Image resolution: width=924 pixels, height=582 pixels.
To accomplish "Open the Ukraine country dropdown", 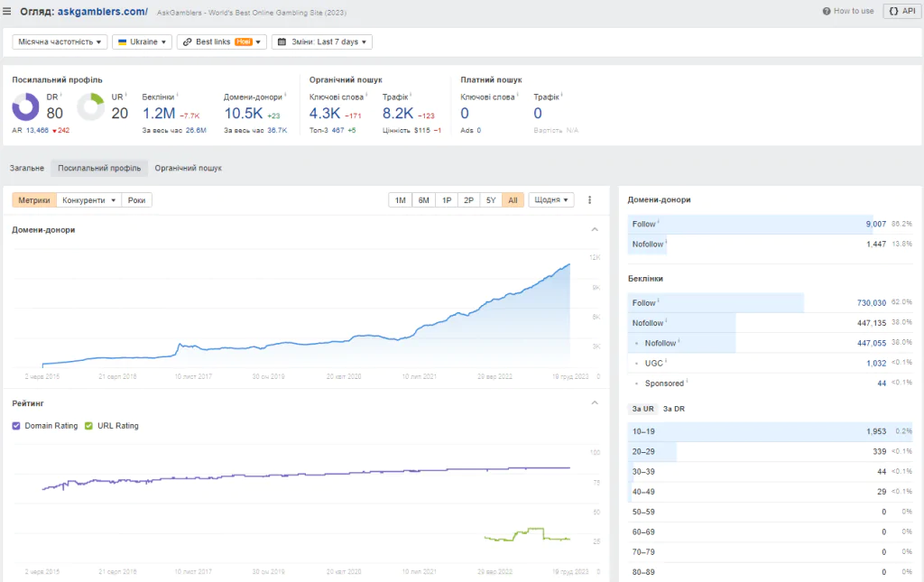I will click(x=142, y=42).
